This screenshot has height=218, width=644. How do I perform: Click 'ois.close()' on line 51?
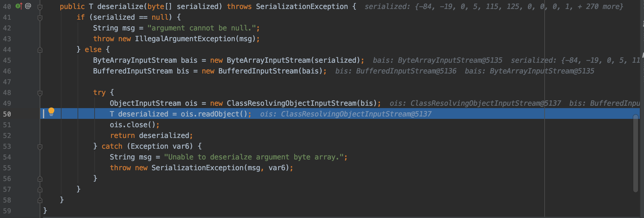pos(133,125)
